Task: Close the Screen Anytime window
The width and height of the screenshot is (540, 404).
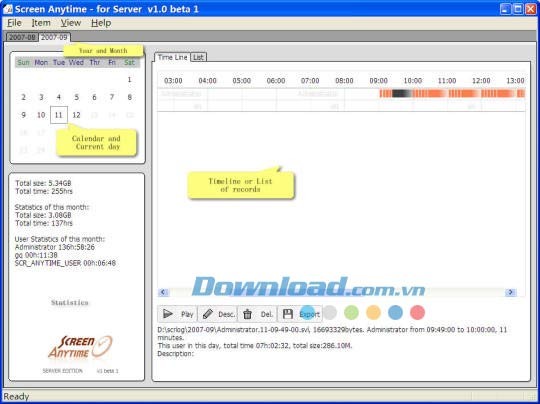Action: pos(530,9)
